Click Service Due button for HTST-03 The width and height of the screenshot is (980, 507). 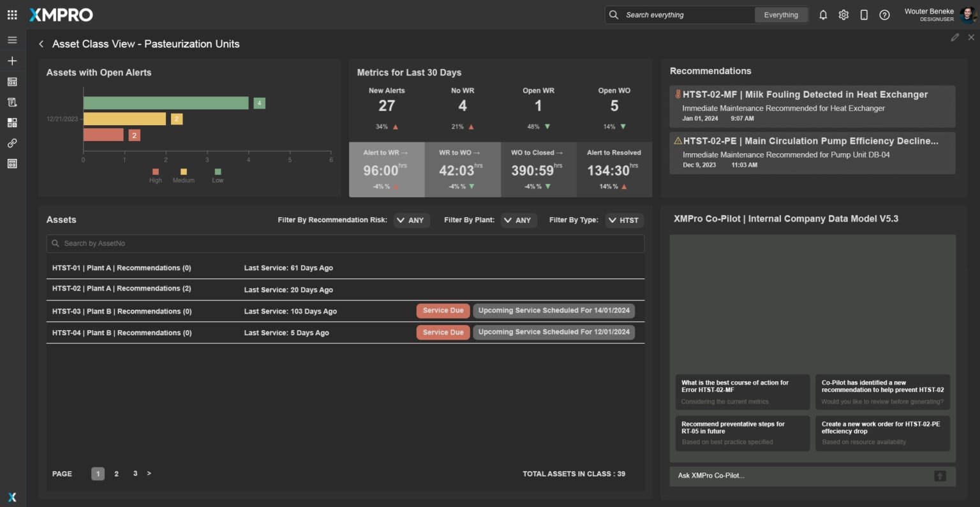(x=443, y=311)
